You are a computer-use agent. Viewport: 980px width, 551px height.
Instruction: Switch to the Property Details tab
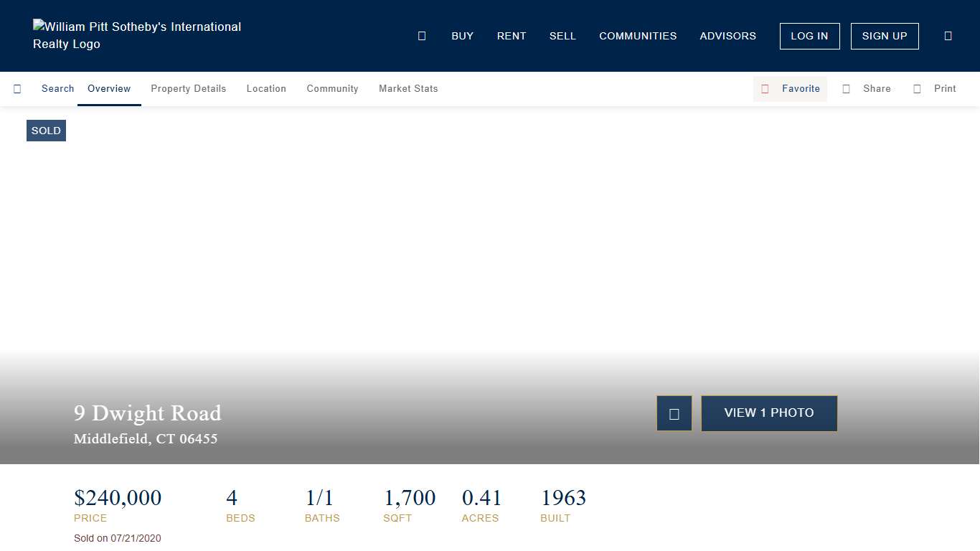[x=188, y=89]
